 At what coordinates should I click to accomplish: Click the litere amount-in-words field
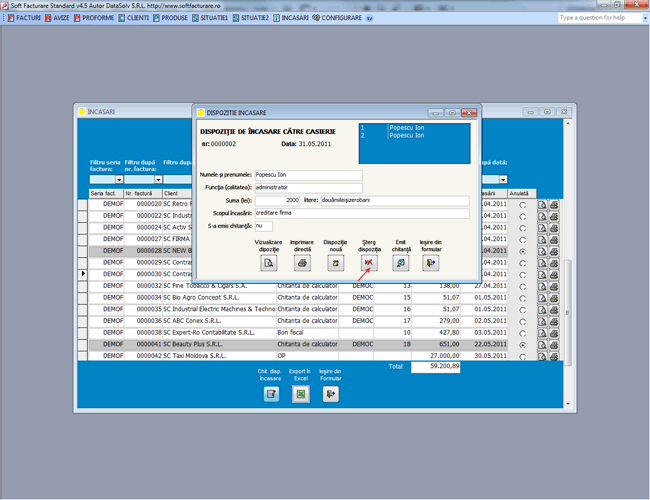tap(395, 201)
